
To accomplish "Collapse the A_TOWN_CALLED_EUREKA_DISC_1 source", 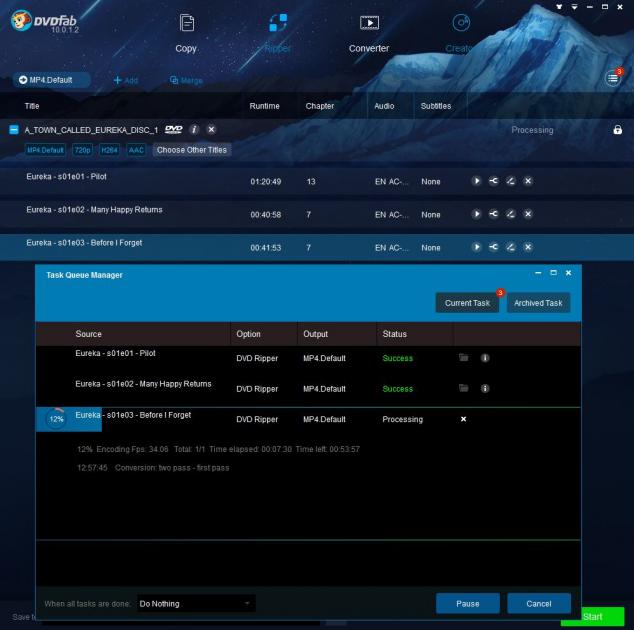I will pyautogui.click(x=14, y=130).
